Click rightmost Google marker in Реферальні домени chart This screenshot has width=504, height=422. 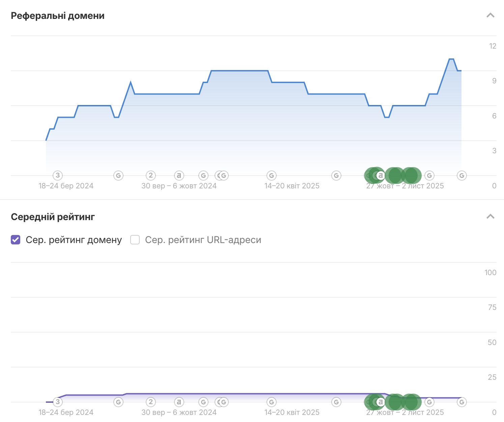pos(461,175)
